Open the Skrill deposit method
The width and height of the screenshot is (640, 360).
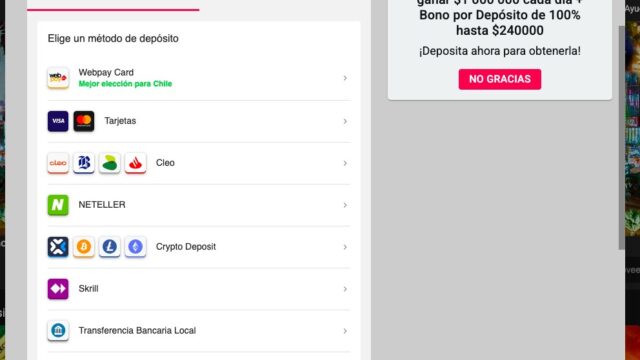(x=199, y=289)
